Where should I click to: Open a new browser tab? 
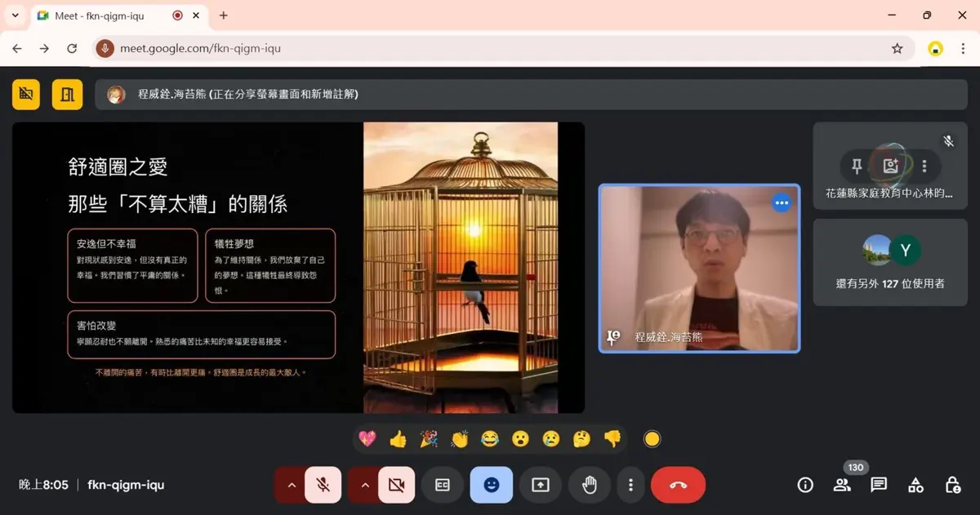point(224,16)
